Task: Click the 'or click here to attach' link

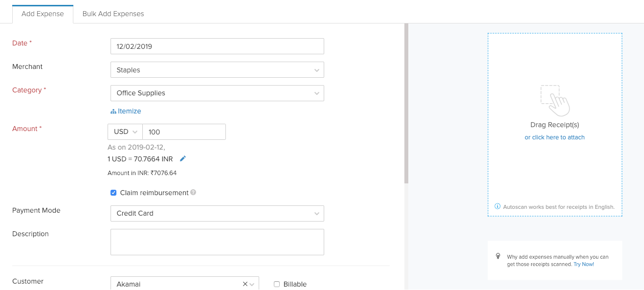Action: click(x=555, y=137)
